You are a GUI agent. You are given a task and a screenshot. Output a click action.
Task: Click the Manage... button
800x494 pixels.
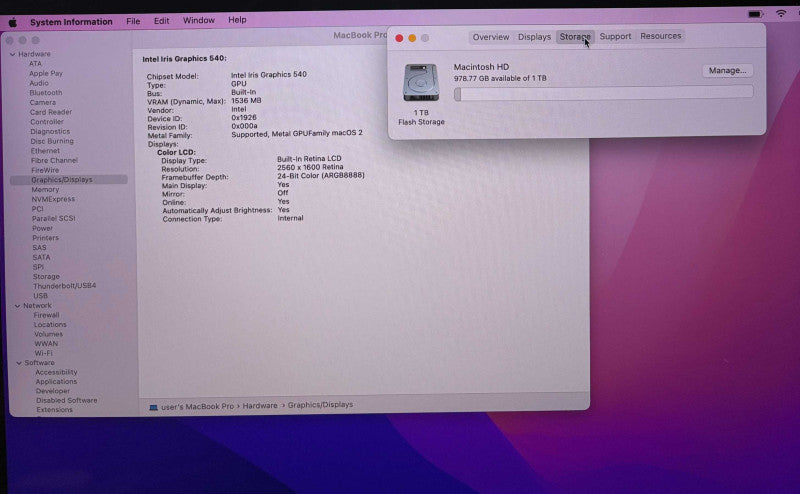click(728, 70)
